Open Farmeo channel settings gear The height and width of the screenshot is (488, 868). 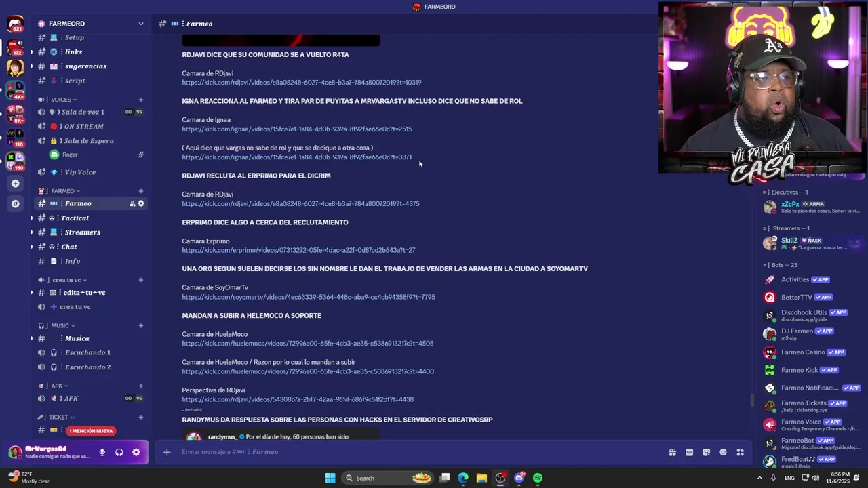141,203
